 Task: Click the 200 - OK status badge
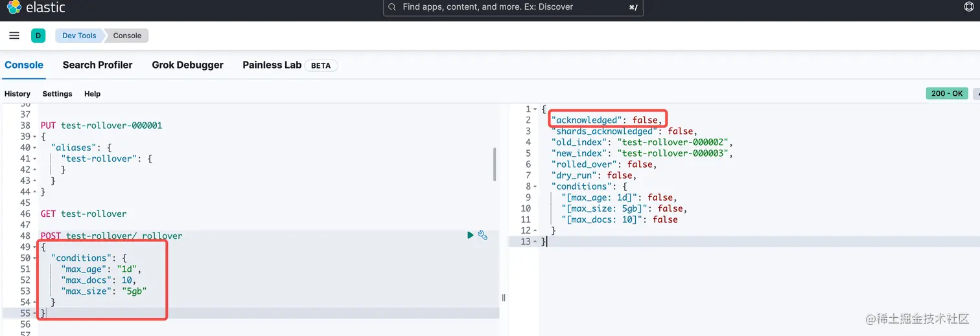[x=947, y=94]
